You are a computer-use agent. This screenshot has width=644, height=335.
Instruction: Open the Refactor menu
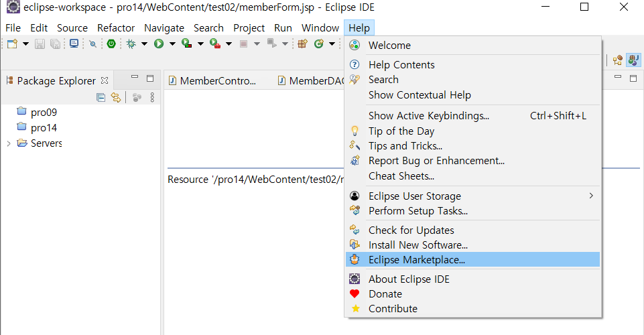[116, 28]
